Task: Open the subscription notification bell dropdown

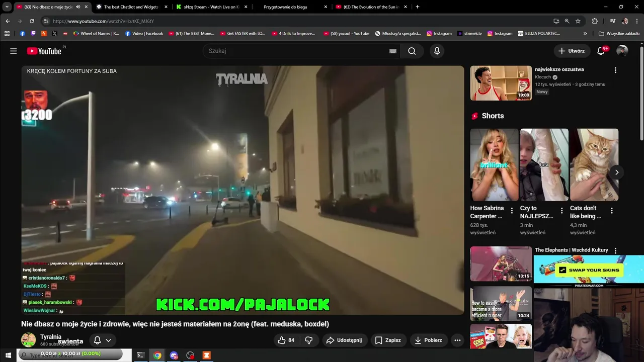Action: [102, 340]
